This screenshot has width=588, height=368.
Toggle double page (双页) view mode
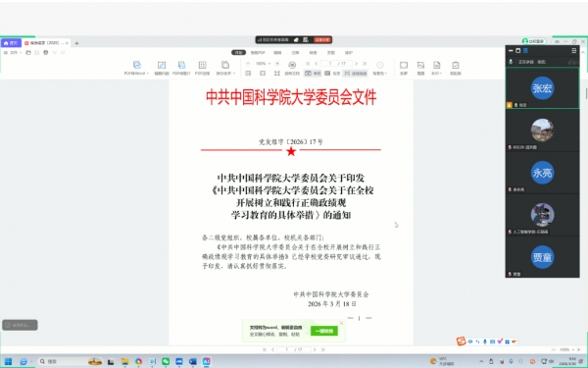click(332, 74)
